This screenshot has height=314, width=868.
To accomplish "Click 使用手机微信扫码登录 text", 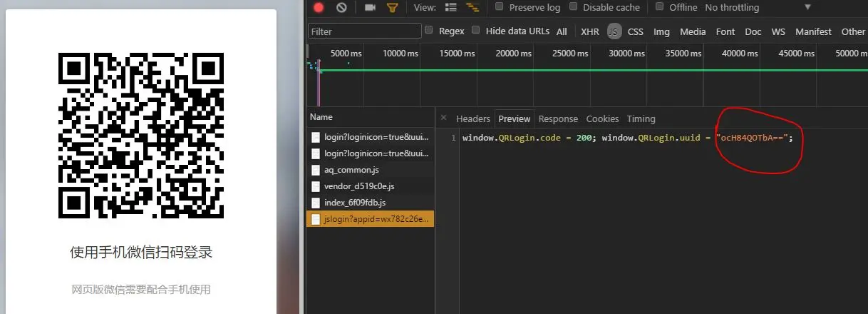I will click(x=141, y=253).
